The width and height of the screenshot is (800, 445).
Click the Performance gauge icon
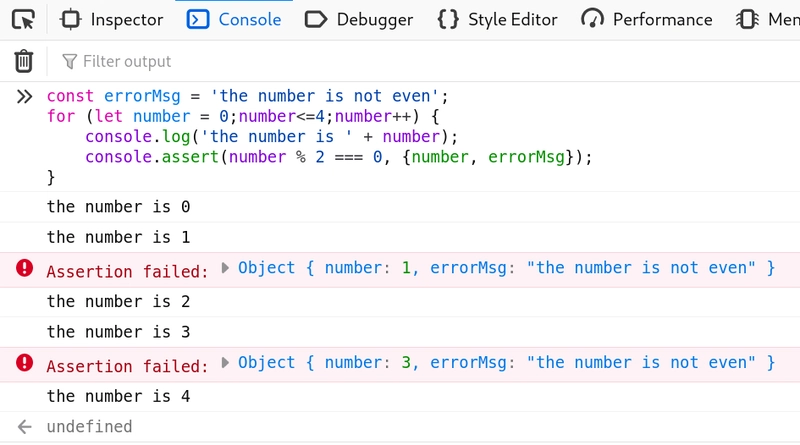tap(592, 19)
